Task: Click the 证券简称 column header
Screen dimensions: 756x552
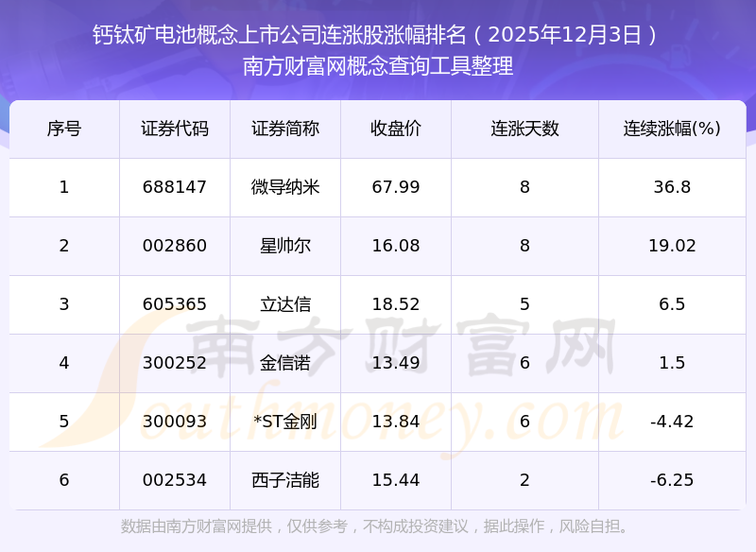Action: pyautogui.click(x=285, y=129)
